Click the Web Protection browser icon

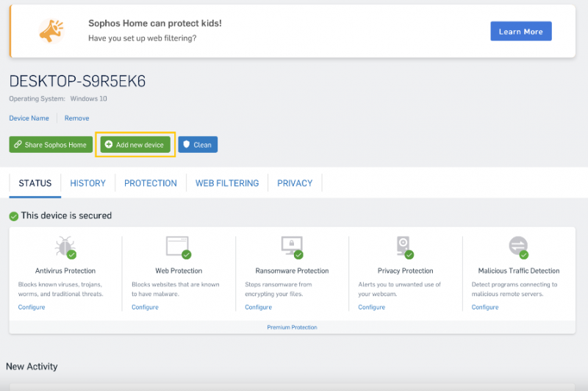tap(179, 247)
